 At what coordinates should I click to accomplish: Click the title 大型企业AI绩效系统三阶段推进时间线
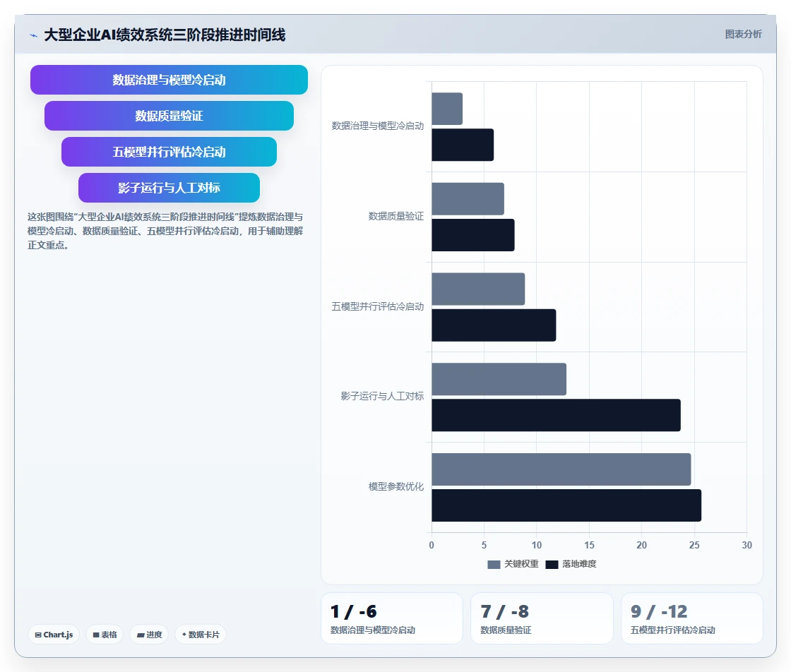(x=165, y=35)
